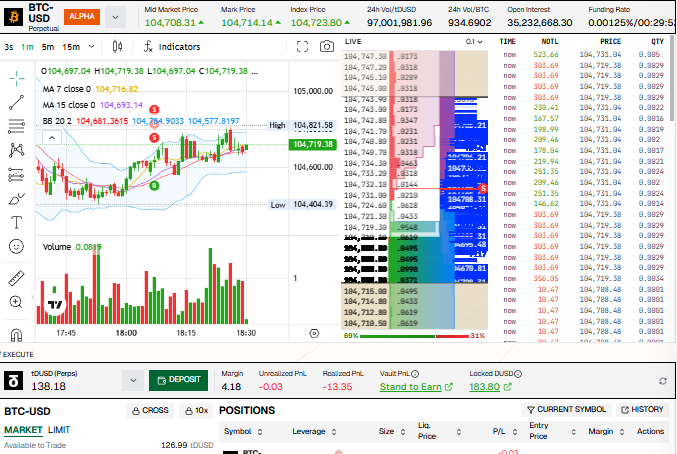Screen dimensions: 677x454
Task: Toggle CURRENT SYMBOL positions filter
Action: 566,410
